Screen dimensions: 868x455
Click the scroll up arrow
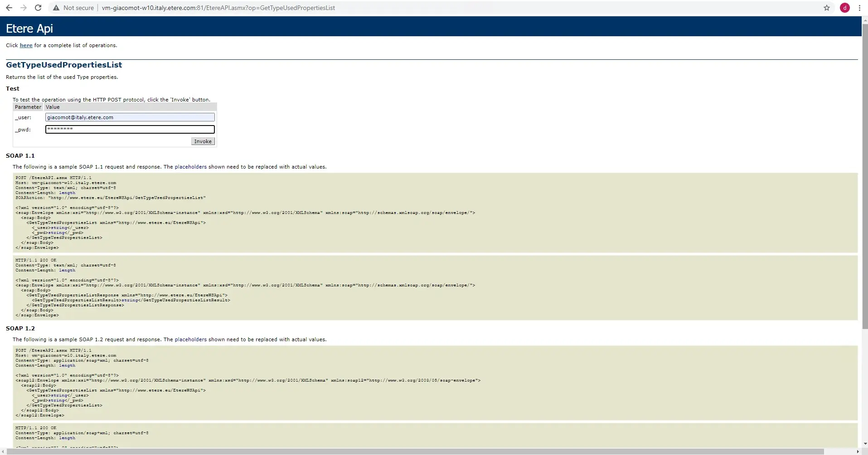(864, 19)
